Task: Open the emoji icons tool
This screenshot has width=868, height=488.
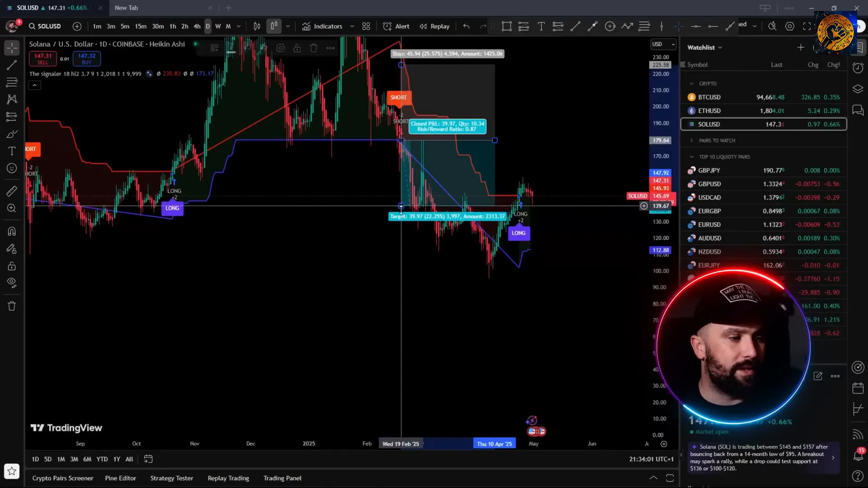Action: tap(12, 168)
